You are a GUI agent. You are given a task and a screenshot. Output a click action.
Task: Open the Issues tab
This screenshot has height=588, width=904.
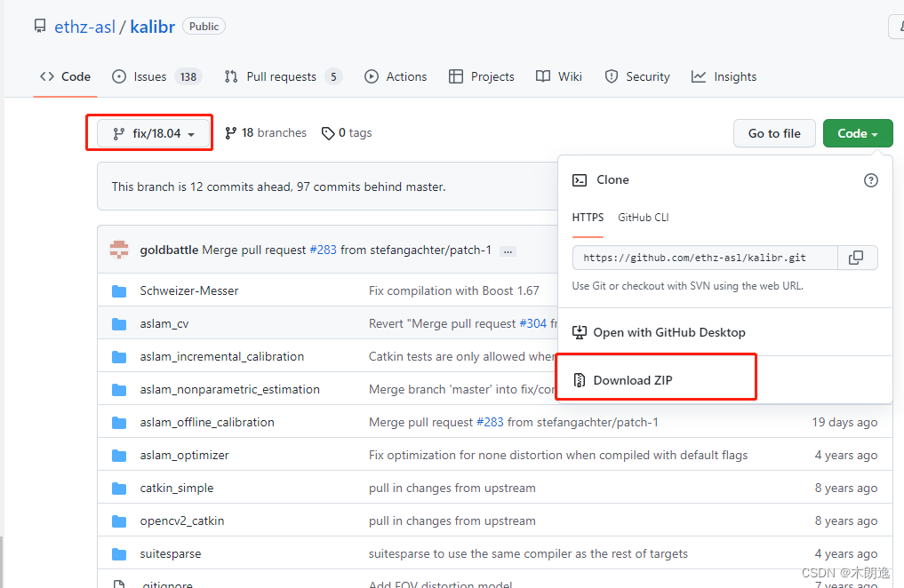click(156, 76)
